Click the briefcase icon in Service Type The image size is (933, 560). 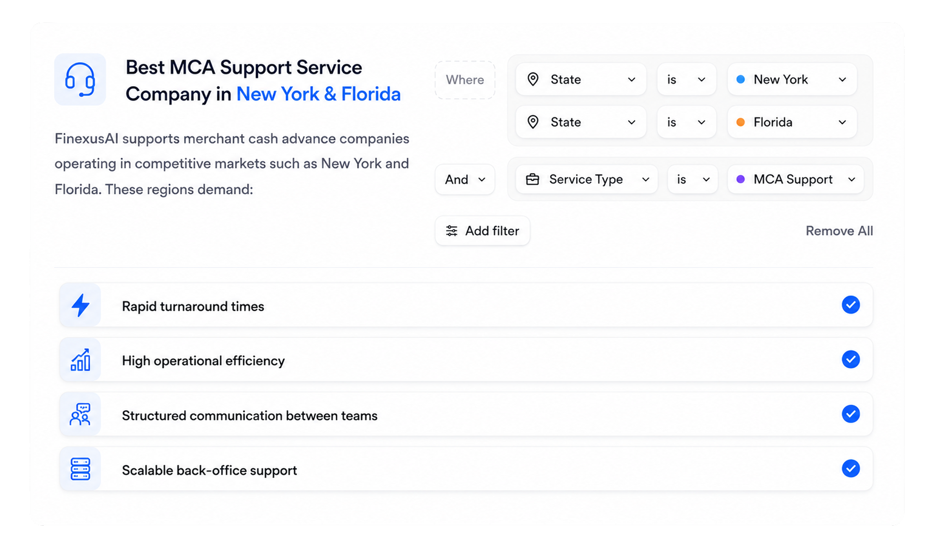tap(532, 179)
